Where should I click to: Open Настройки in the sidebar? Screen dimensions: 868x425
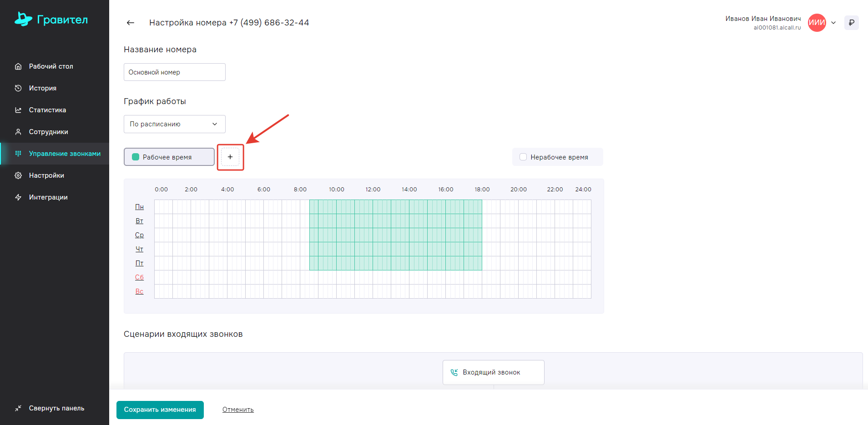coord(46,175)
